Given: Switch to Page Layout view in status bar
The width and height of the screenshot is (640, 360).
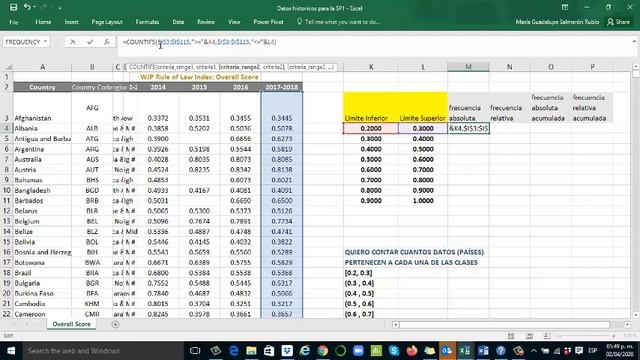Looking at the screenshot, I should (x=529, y=336).
